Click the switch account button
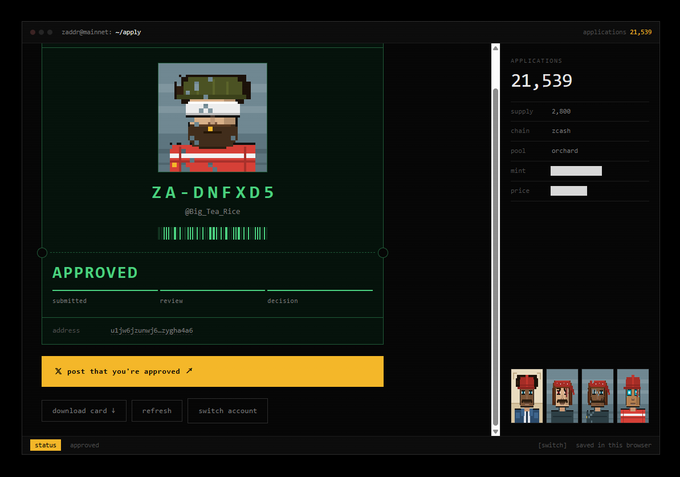680x477 pixels. coord(228,411)
